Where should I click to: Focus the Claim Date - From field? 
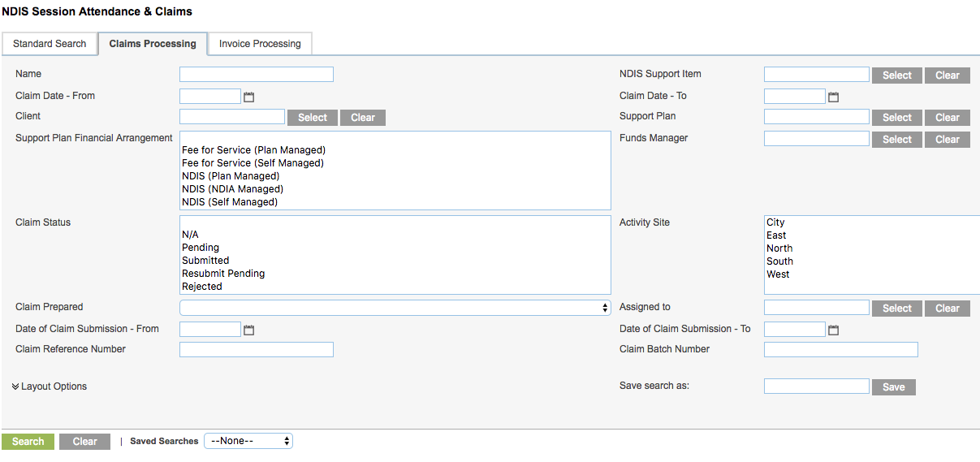pos(210,97)
